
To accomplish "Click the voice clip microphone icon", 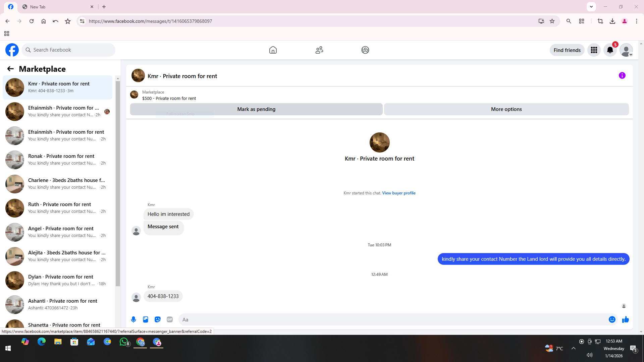I will tap(133, 319).
